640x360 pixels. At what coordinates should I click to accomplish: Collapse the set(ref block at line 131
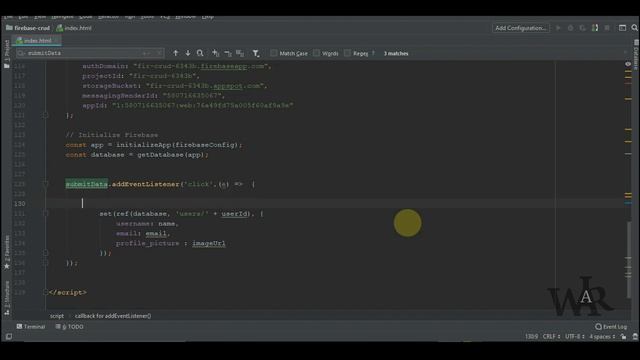tap(45, 213)
